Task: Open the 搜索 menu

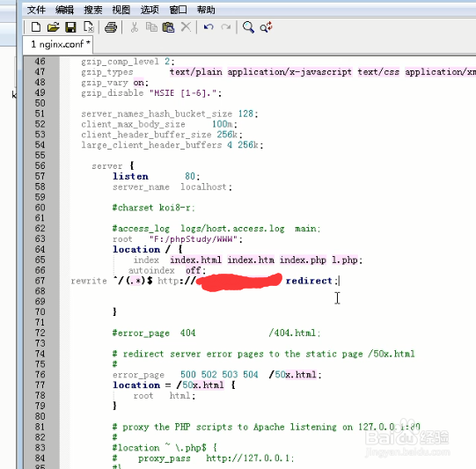Action: (x=93, y=10)
